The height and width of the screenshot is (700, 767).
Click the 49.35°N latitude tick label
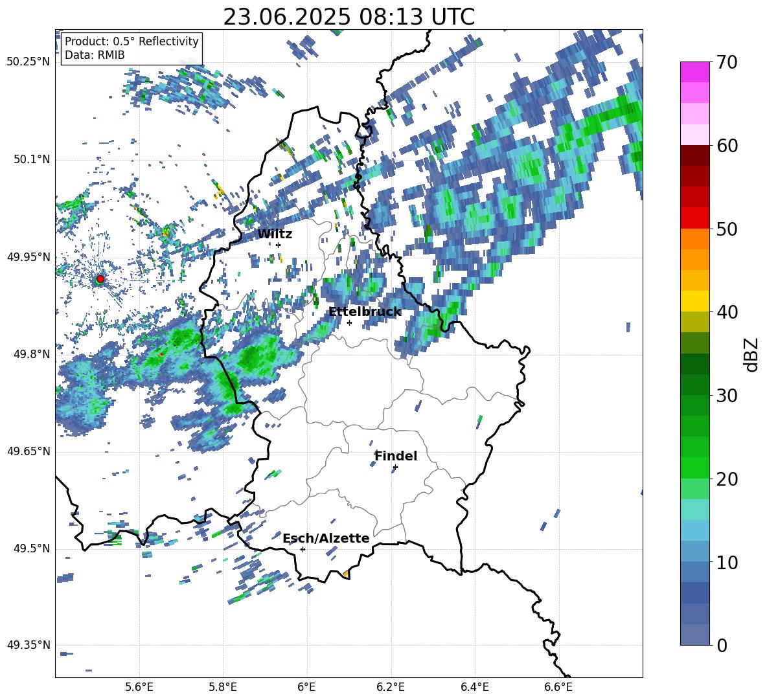pyautogui.click(x=29, y=645)
